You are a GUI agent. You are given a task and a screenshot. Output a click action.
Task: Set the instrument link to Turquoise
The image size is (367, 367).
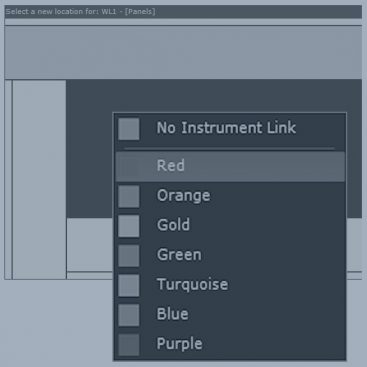(x=230, y=285)
